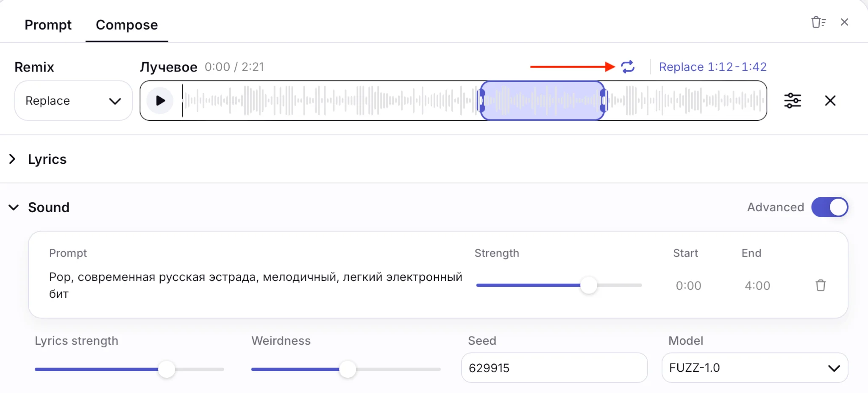Select the Compose tab
Image resolution: width=868 pixels, height=393 pixels.
tap(127, 25)
